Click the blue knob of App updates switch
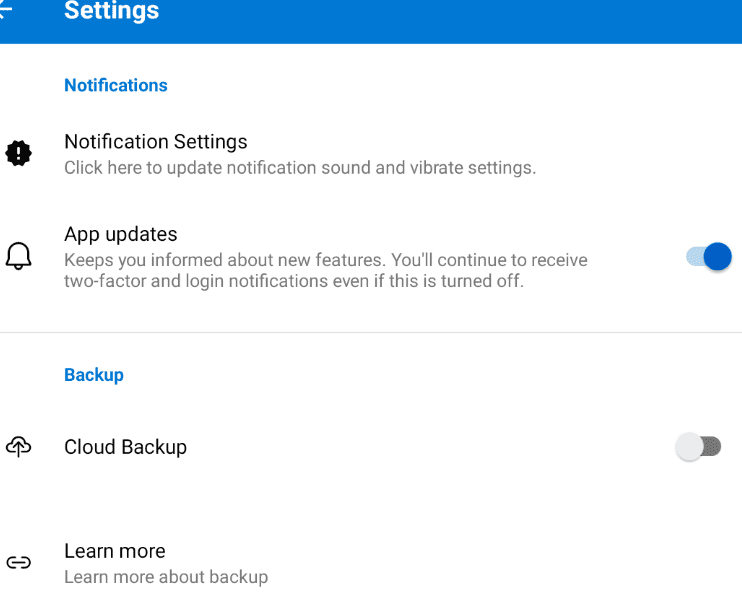This screenshot has height=601, width=742. [718, 257]
